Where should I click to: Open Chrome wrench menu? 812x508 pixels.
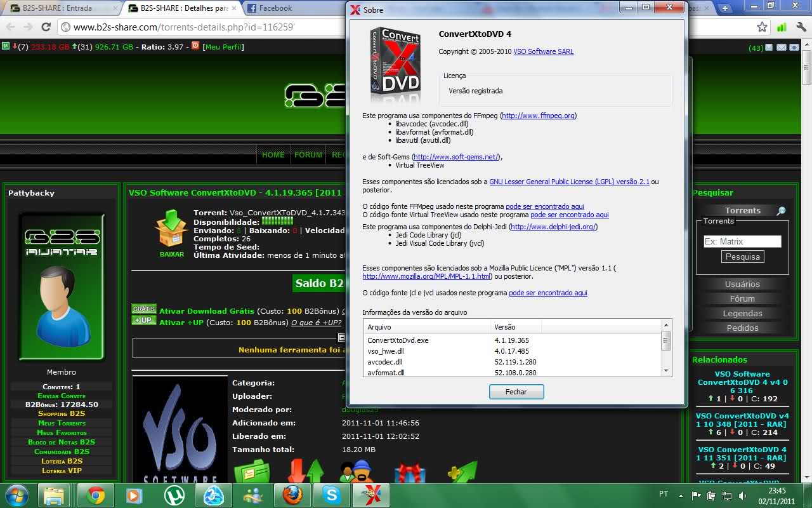tap(801, 27)
